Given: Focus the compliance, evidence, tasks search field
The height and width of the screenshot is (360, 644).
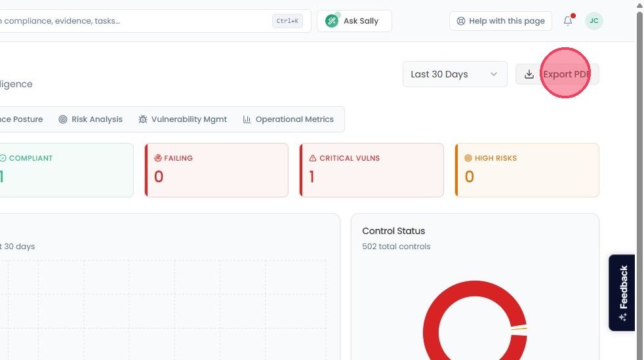Looking at the screenshot, I should [x=155, y=21].
